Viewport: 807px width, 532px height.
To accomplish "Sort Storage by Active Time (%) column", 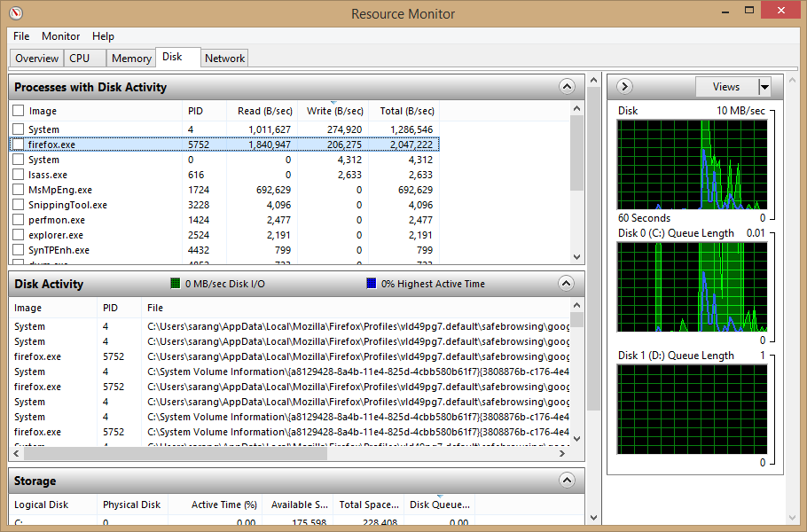I will pyautogui.click(x=215, y=505).
